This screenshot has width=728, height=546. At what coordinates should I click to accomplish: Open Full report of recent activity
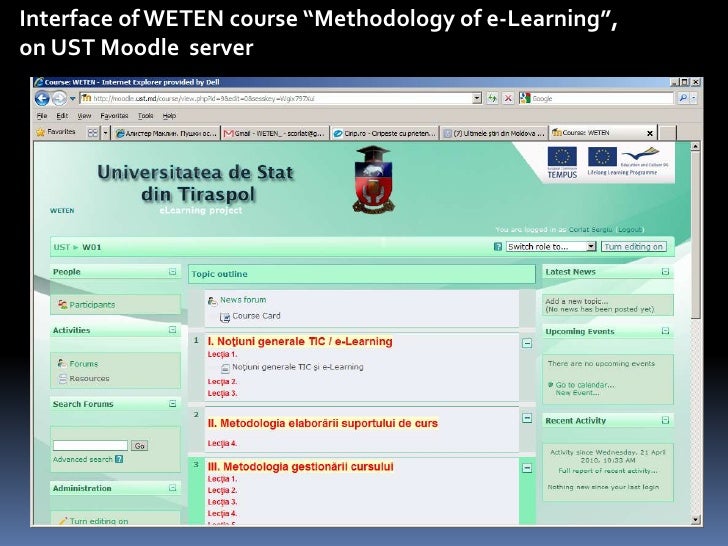pos(608,471)
